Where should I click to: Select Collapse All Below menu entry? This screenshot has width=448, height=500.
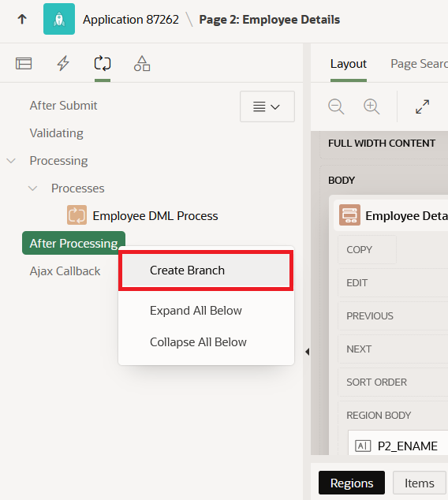[x=198, y=342]
